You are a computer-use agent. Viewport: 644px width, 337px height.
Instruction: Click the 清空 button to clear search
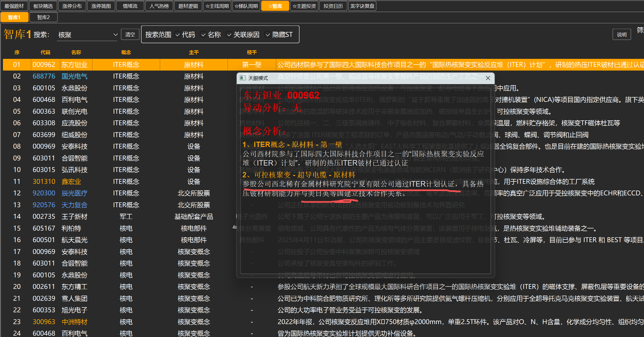[x=130, y=35]
